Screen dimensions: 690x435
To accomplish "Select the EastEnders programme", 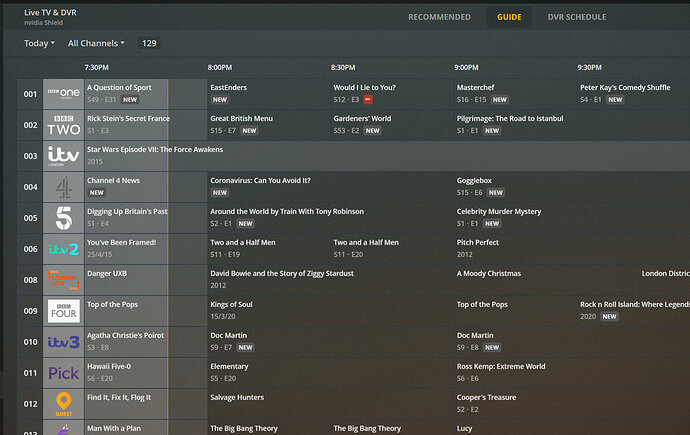I will tap(269, 94).
